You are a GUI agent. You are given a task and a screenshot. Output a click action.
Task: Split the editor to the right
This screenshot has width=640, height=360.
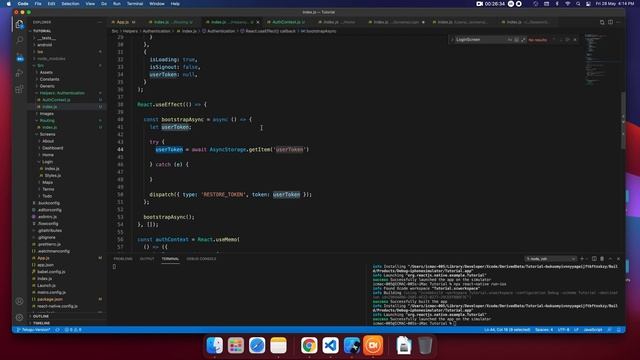coord(610,22)
